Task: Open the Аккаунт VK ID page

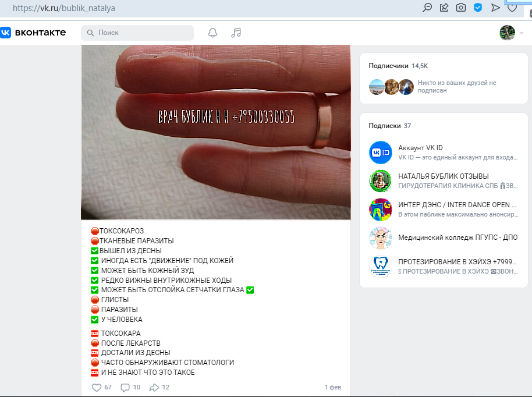Action: point(420,148)
